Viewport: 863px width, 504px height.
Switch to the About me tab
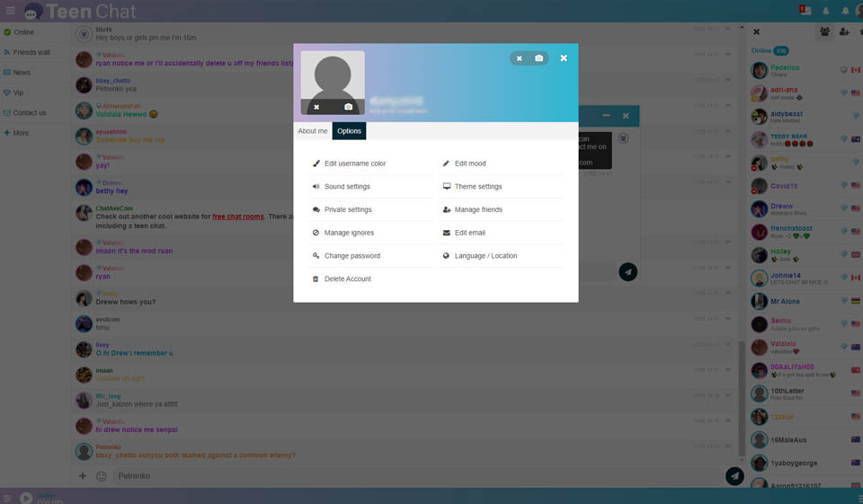(x=313, y=131)
